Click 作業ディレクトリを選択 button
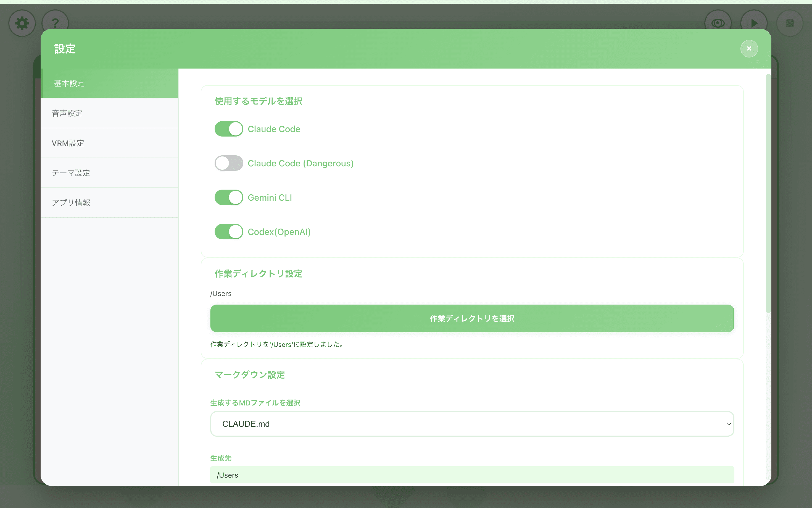 coord(472,318)
